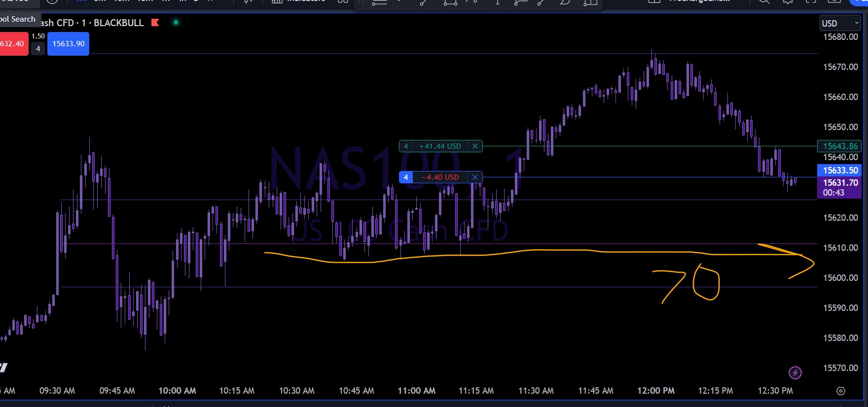Viewport: 868px width, 407px height.
Task: Select the +41.44 USD profit label
Action: coord(440,146)
